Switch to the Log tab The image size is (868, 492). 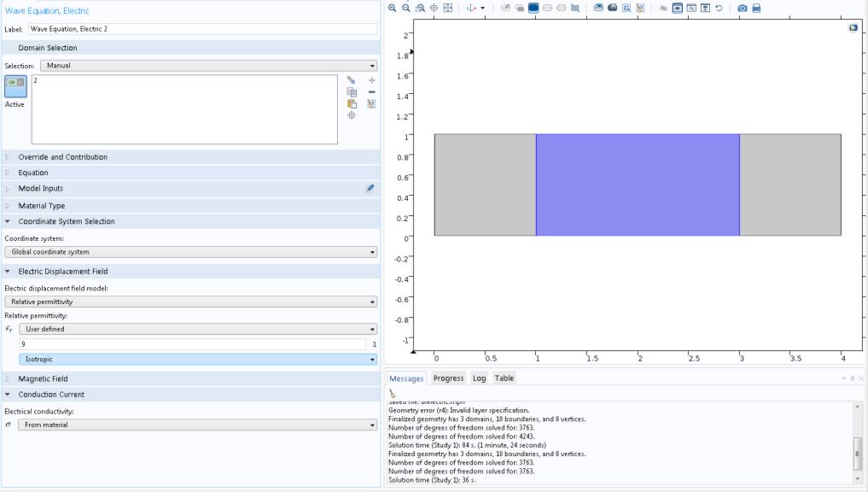tap(480, 378)
